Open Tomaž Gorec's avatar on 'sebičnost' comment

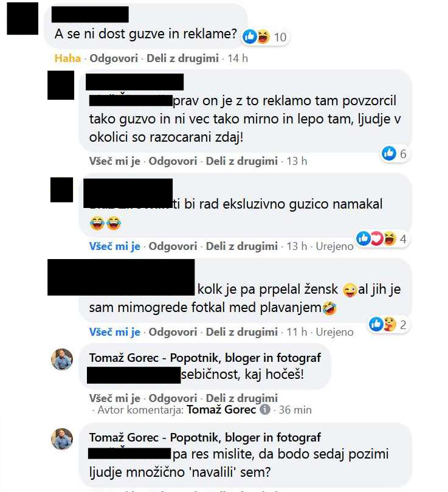[62, 359]
